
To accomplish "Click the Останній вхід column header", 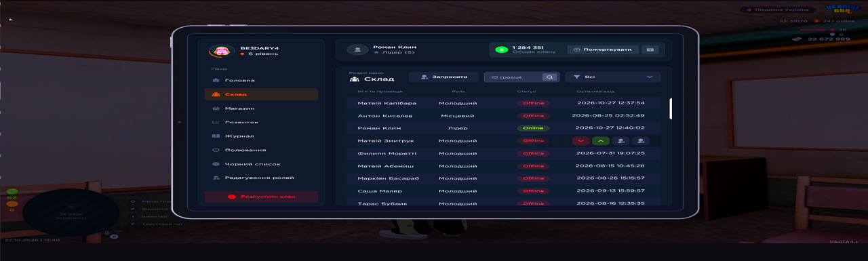I will coord(595,92).
